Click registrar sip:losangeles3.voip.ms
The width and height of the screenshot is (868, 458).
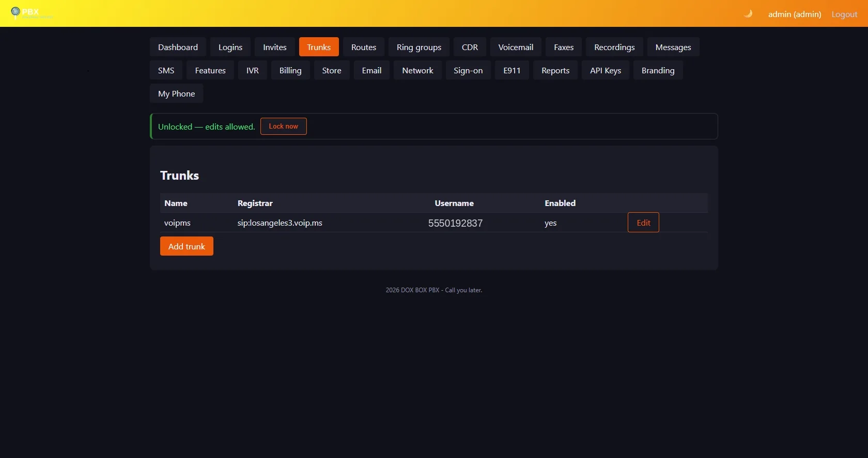tap(280, 223)
